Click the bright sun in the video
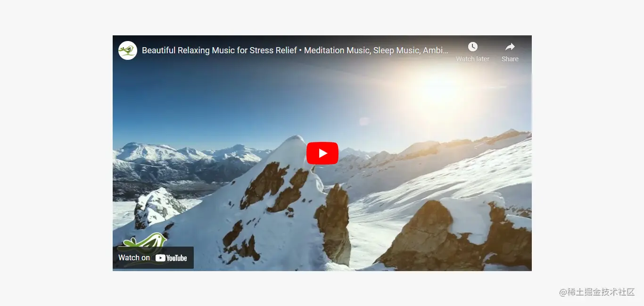Viewport: 644px width, 306px height. coord(438,91)
